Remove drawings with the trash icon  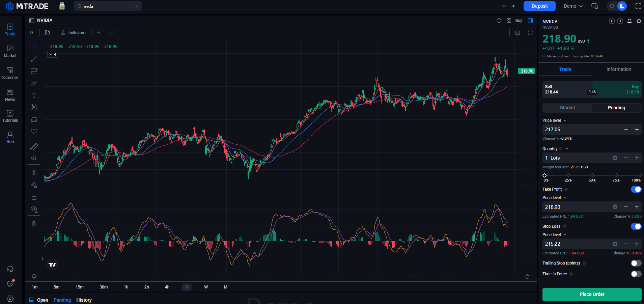pyautogui.click(x=34, y=224)
